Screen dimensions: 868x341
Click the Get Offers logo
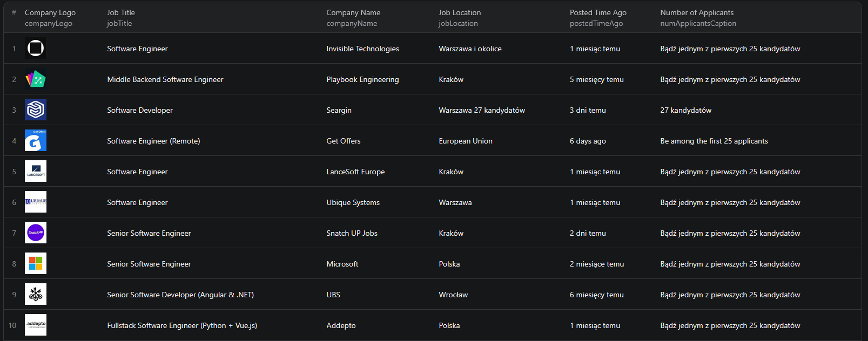pyautogui.click(x=36, y=141)
